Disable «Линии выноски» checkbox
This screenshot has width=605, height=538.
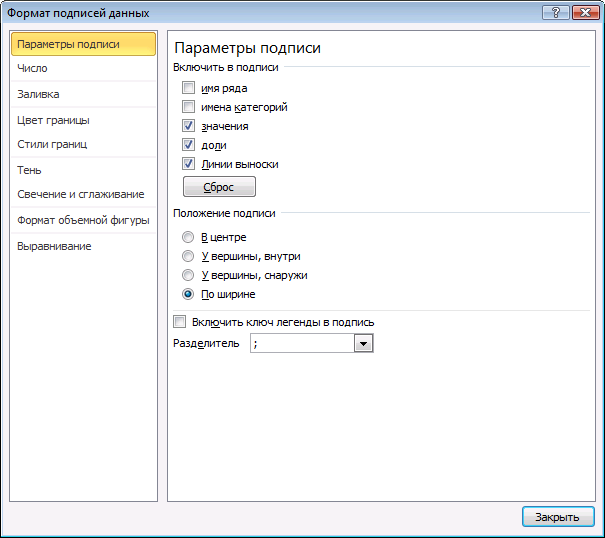click(188, 164)
